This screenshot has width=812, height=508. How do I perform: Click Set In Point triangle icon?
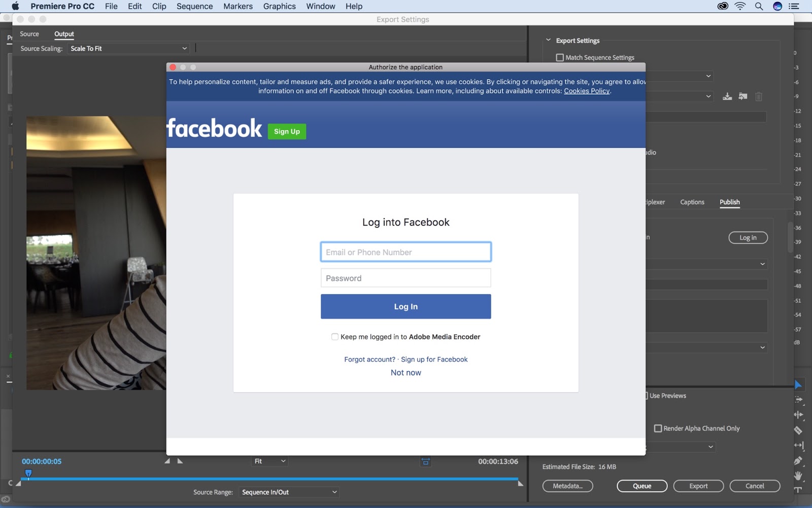coord(167,461)
